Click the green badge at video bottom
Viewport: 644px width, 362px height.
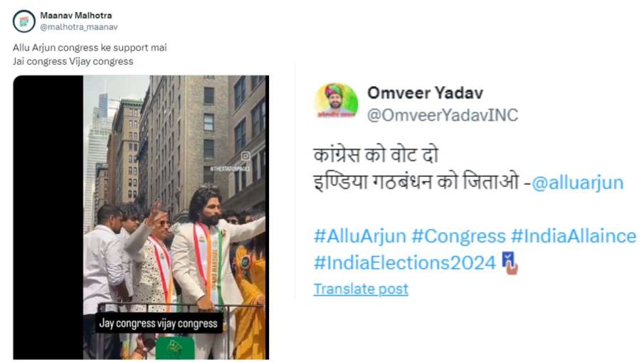coord(175,348)
